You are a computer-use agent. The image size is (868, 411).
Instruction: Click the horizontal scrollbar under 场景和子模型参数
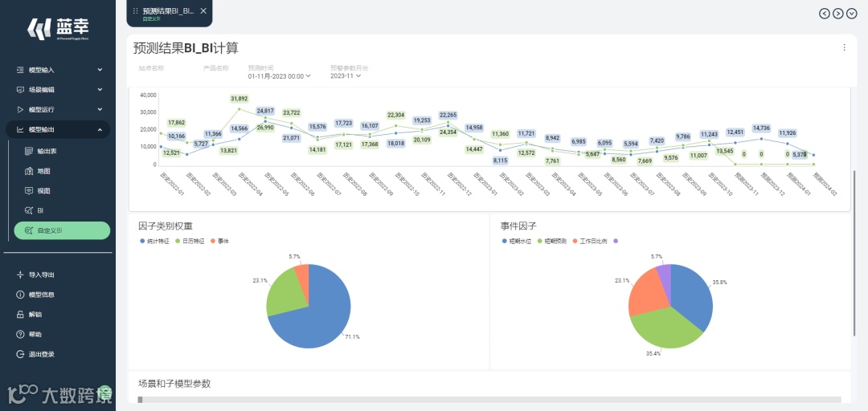point(489,400)
